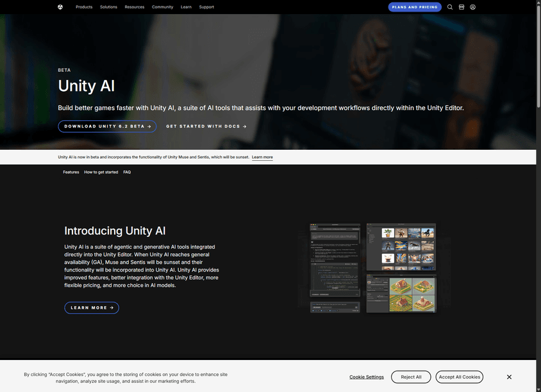
Task: Click the Unity logo icon
Action: click(x=60, y=7)
